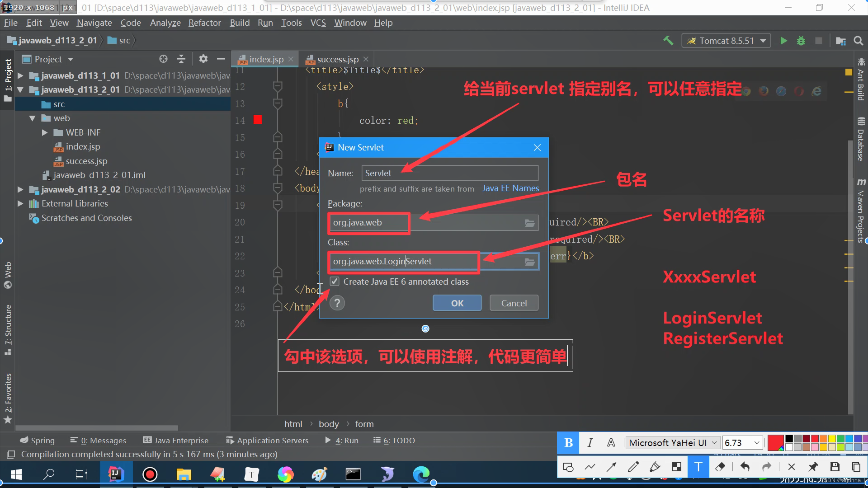
Task: Click the Build project hammer icon
Action: pos(668,41)
